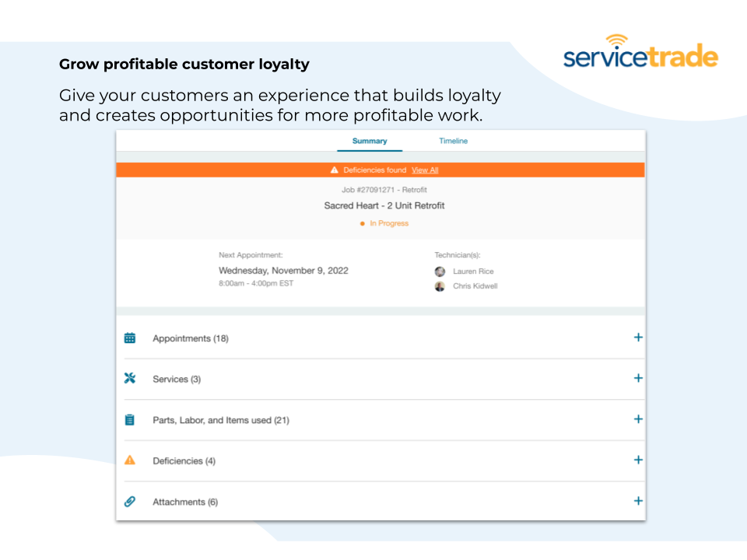747x560 pixels.
Task: Expand the Attachments (6) section
Action: [638, 501]
